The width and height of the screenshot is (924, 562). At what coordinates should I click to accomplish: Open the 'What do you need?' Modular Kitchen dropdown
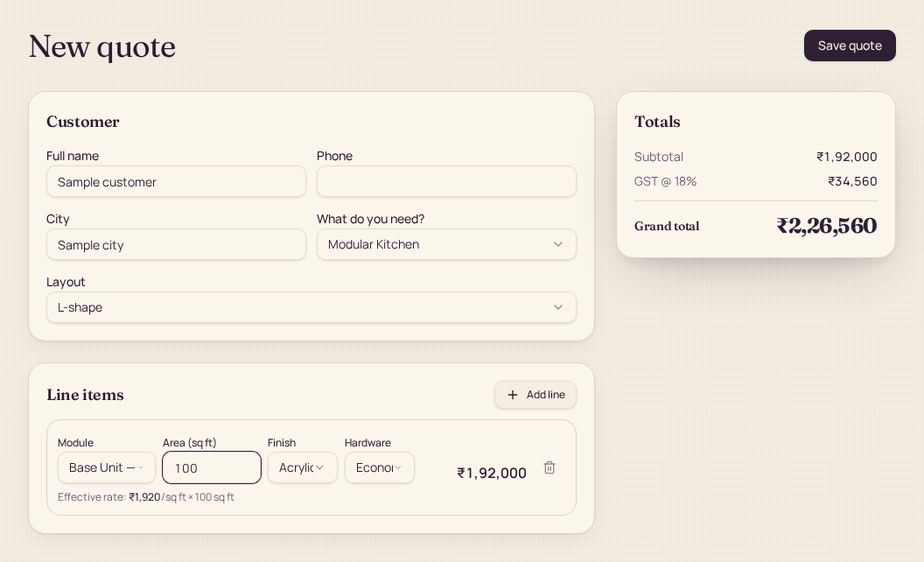click(446, 244)
